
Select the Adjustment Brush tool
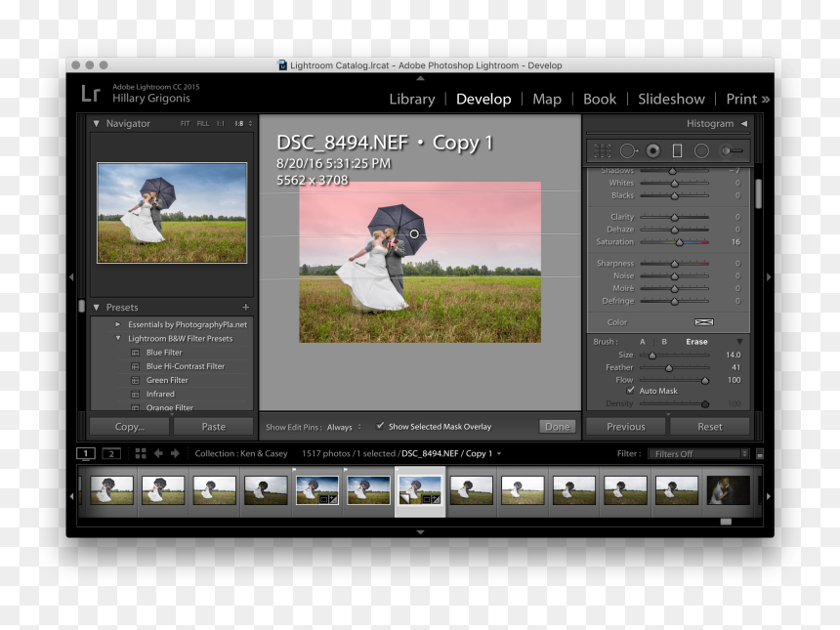pyautogui.click(x=732, y=151)
